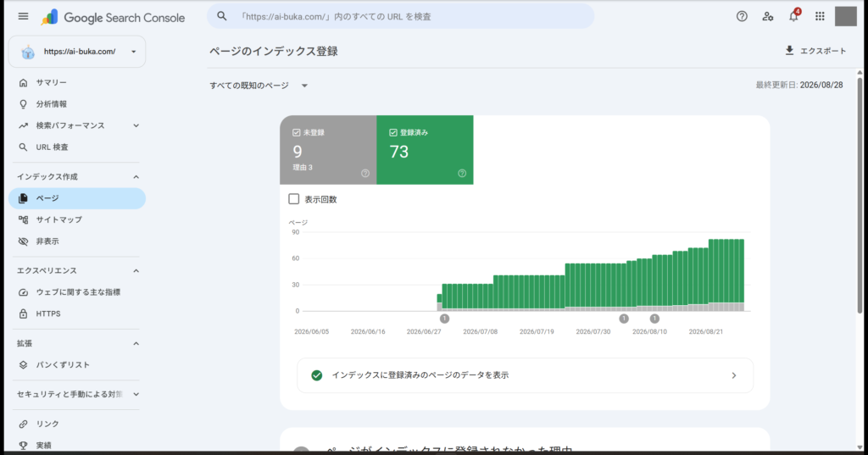Expand セキュリティと手動による対策 section
Image resolution: width=868 pixels, height=455 pixels.
point(136,394)
